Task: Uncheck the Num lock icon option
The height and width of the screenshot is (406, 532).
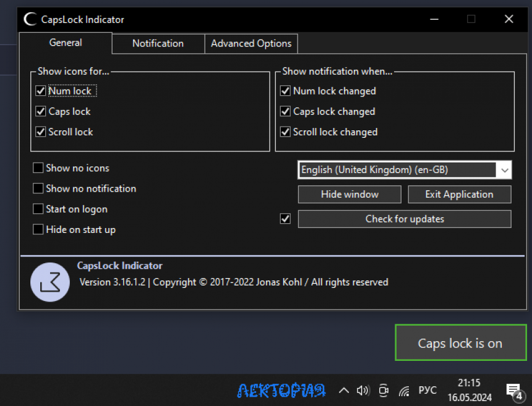Action: click(x=40, y=90)
